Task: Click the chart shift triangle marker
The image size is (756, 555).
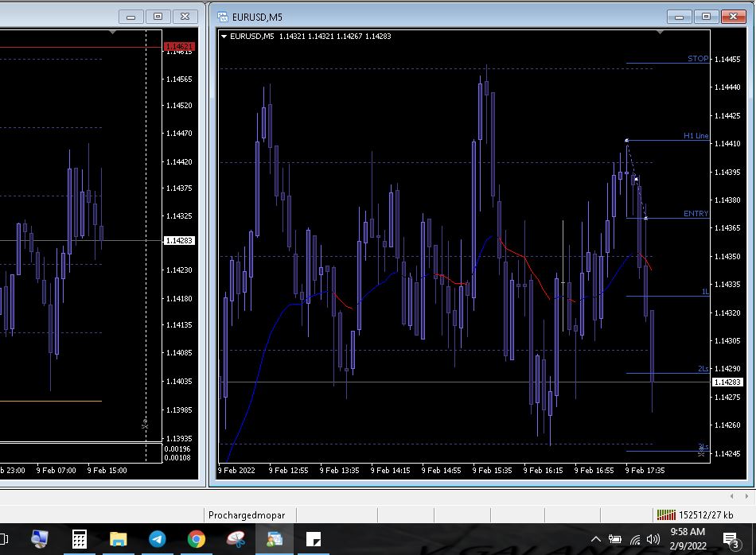Action: (x=661, y=33)
